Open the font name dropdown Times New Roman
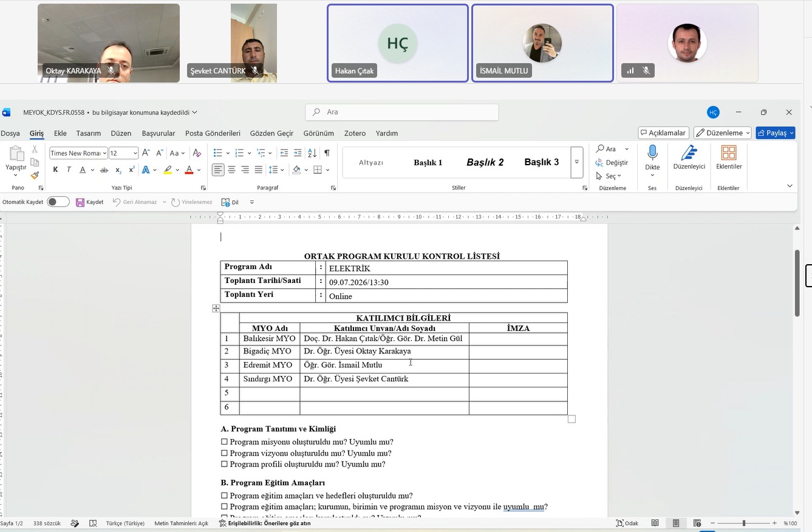This screenshot has width=812, height=532. point(104,153)
